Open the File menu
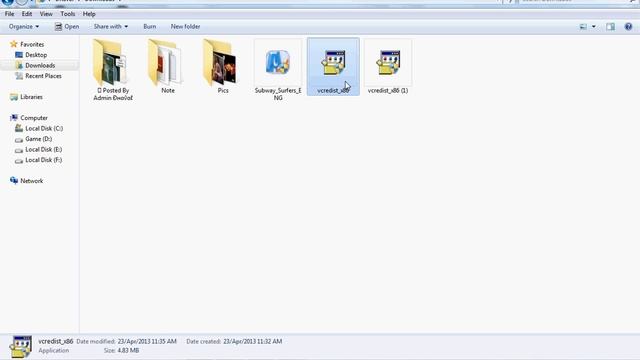This screenshot has width=640, height=360. click(x=9, y=14)
